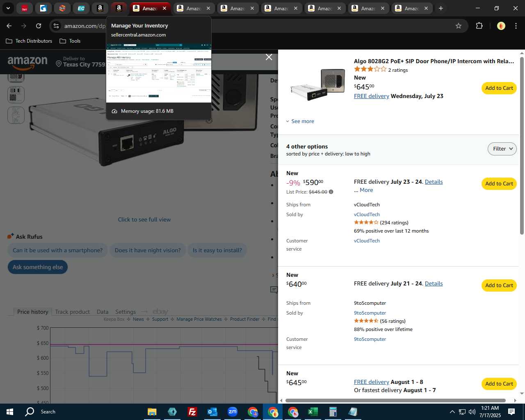Add August delivery $645 offer to cart
The height and width of the screenshot is (420, 525).
[499, 384]
